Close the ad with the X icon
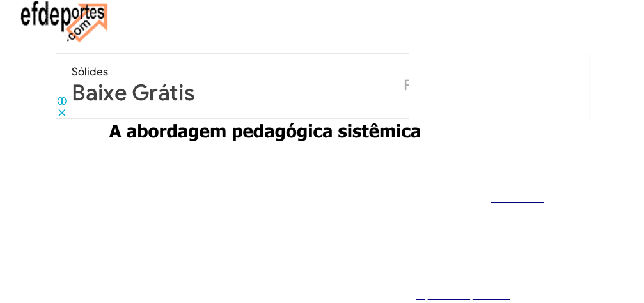The width and height of the screenshot is (644, 303). [62, 113]
